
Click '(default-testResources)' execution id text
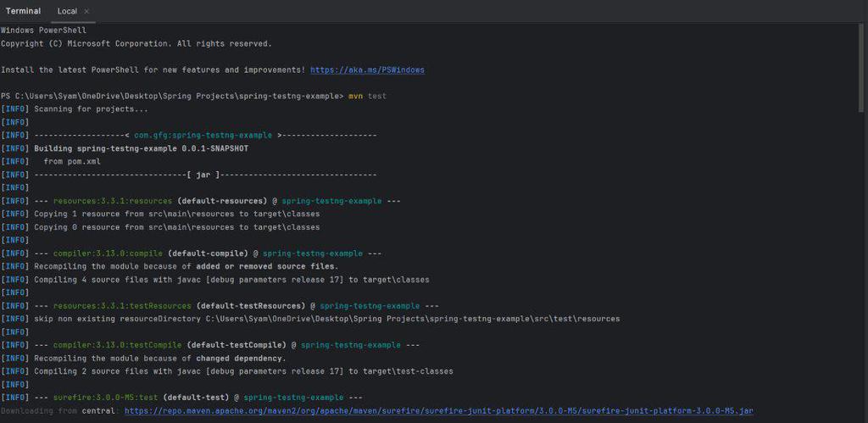[251, 306]
